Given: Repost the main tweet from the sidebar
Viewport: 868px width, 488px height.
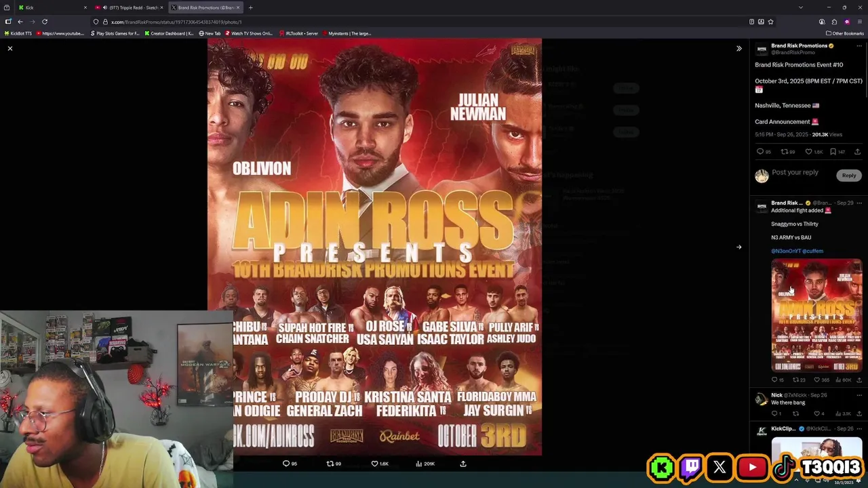Looking at the screenshot, I should pos(784,152).
